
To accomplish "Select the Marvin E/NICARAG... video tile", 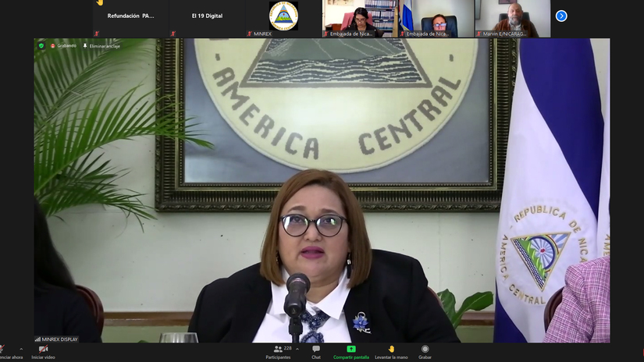I will pyautogui.click(x=513, y=19).
